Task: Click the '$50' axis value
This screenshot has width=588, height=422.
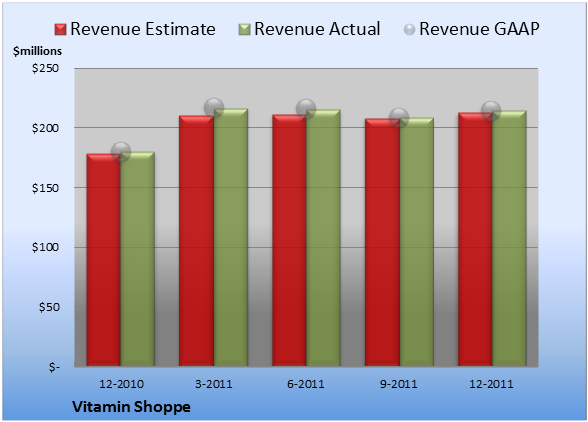Action: (x=49, y=307)
